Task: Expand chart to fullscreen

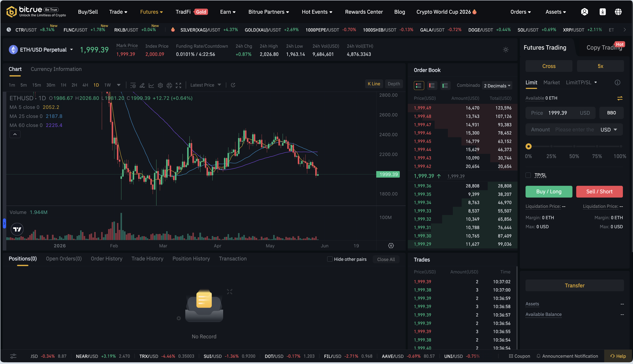Action: pos(178,85)
